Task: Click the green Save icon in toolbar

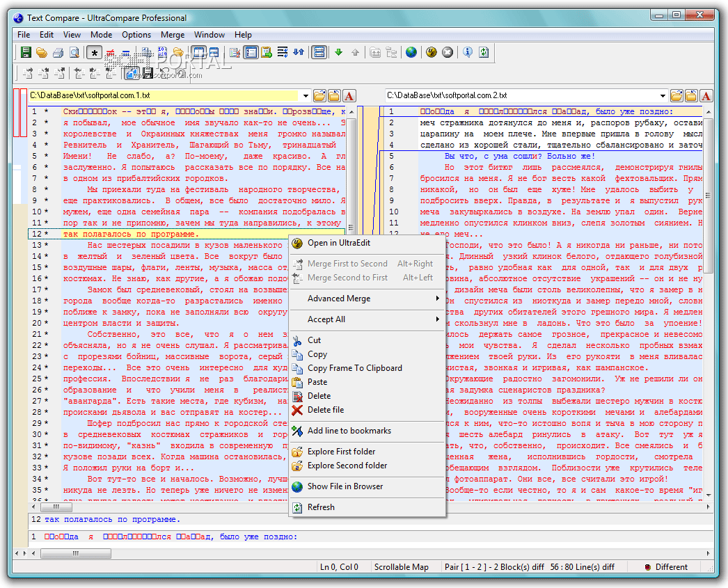Action: tap(26, 52)
